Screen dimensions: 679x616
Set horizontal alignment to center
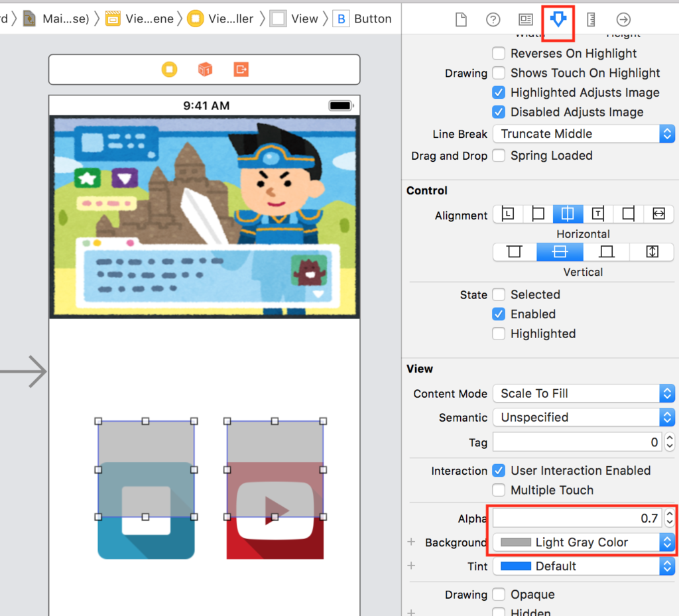point(568,214)
